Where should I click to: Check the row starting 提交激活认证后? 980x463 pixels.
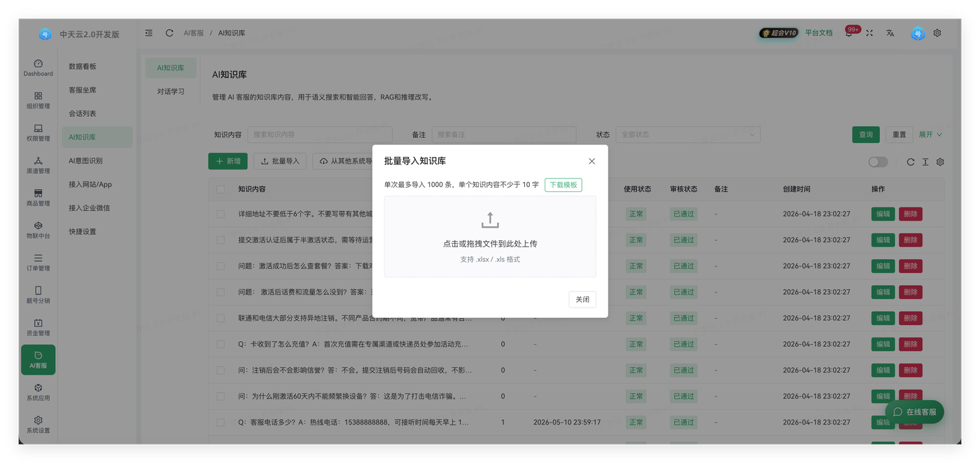pyautogui.click(x=221, y=240)
